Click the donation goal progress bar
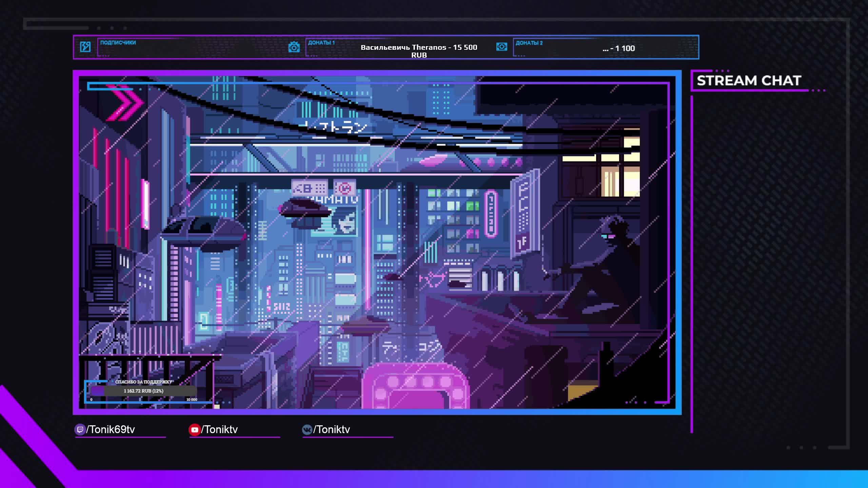Screen dimensions: 868x488 [x=143, y=391]
